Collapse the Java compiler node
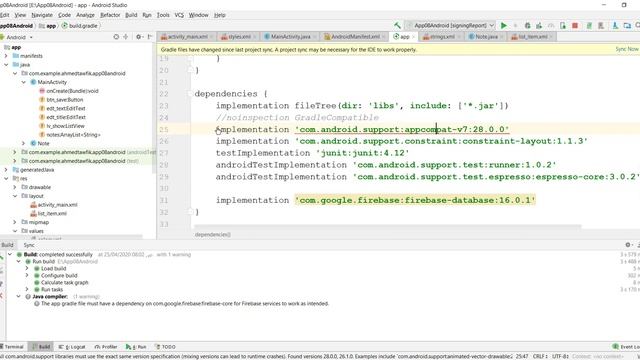 click(x=18, y=296)
